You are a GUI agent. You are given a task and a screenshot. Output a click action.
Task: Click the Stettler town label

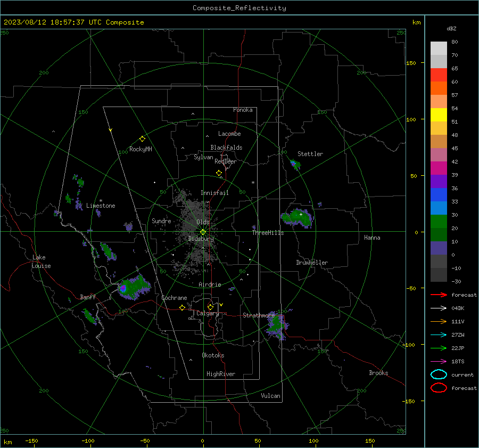310,154
